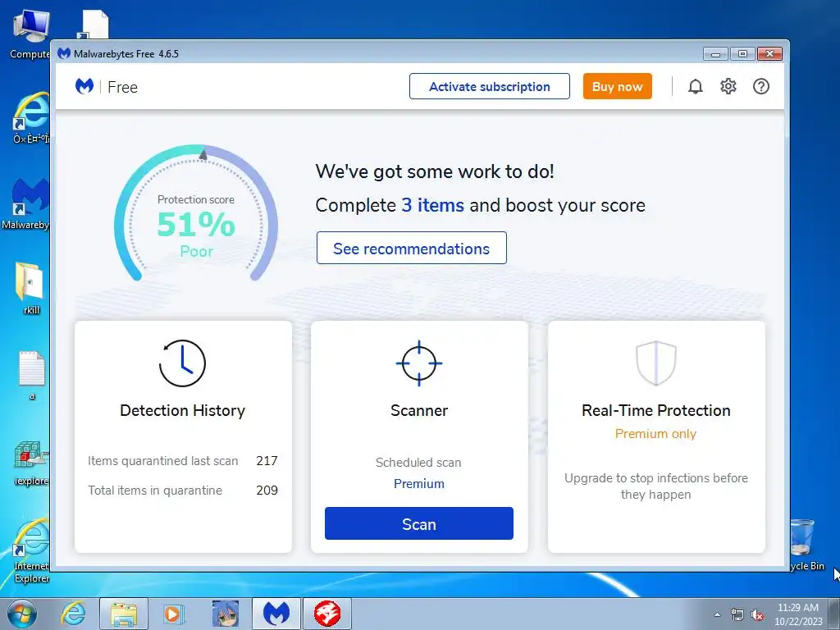Select the blank file icon atop desktop
Image resolution: width=840 pixels, height=630 pixels.
click(94, 25)
